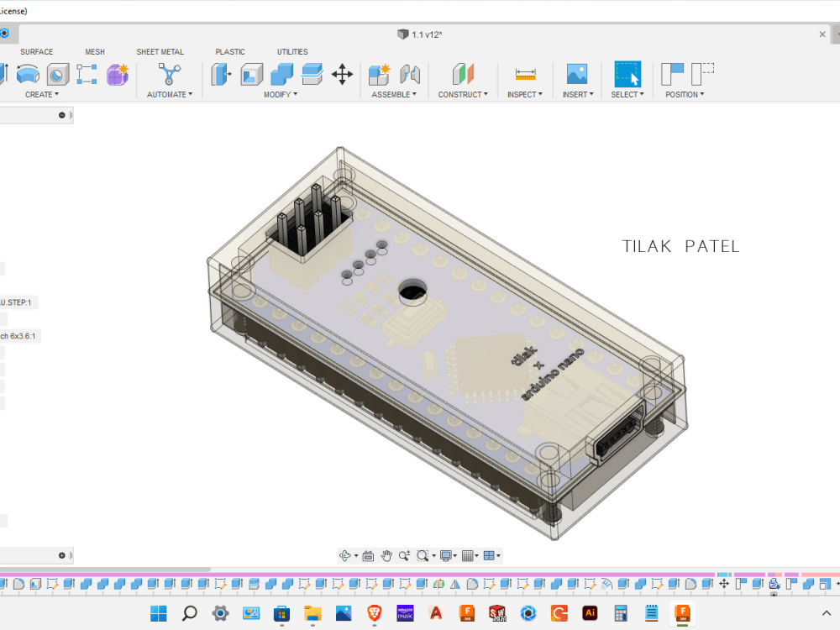This screenshot has width=840, height=630.
Task: Select the 1.1 v12* document tab
Action: [x=419, y=34]
